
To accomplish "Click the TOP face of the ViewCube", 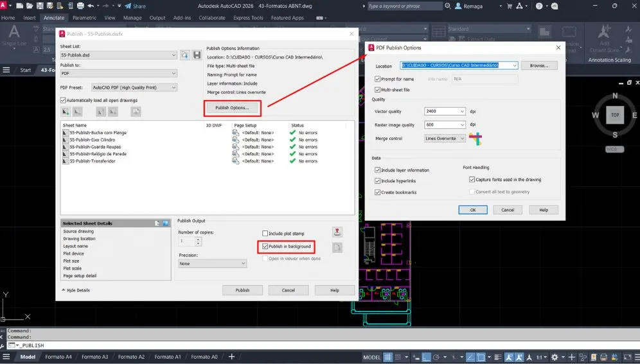I will click(615, 115).
